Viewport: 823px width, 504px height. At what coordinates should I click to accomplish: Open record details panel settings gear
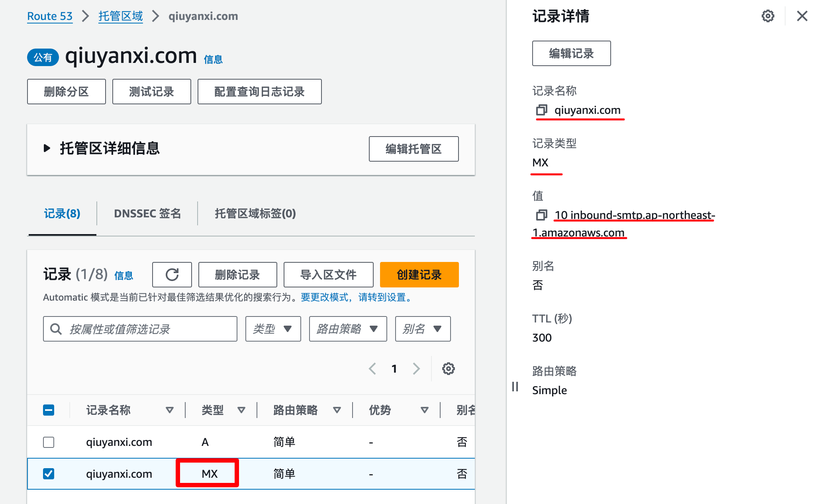click(768, 16)
